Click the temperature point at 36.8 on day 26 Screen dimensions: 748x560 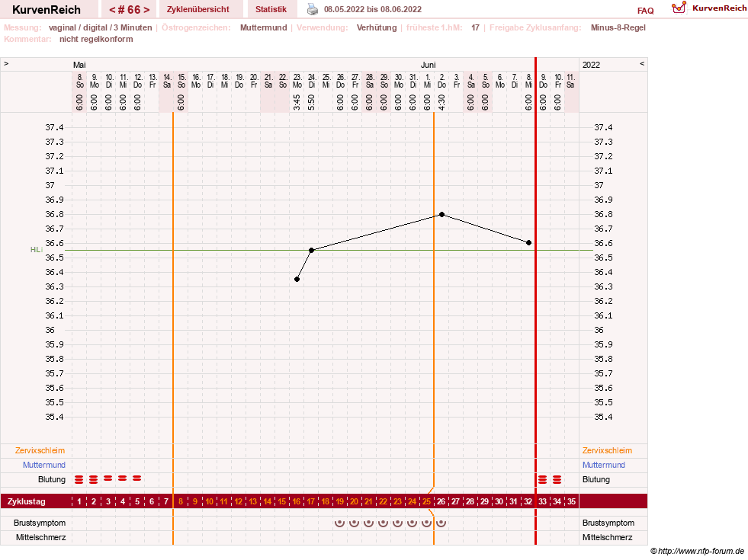click(x=441, y=214)
